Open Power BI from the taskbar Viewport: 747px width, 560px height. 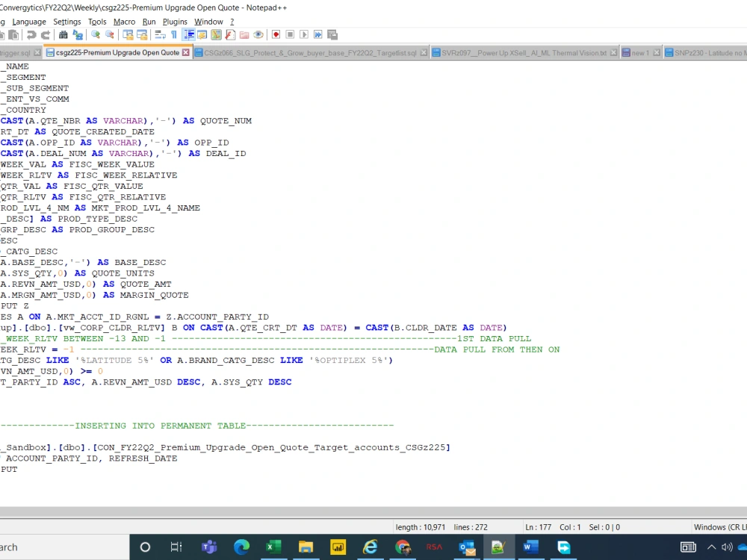click(338, 547)
